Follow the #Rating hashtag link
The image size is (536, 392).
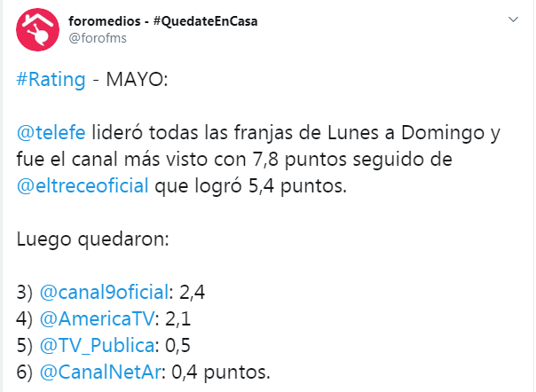(x=51, y=80)
